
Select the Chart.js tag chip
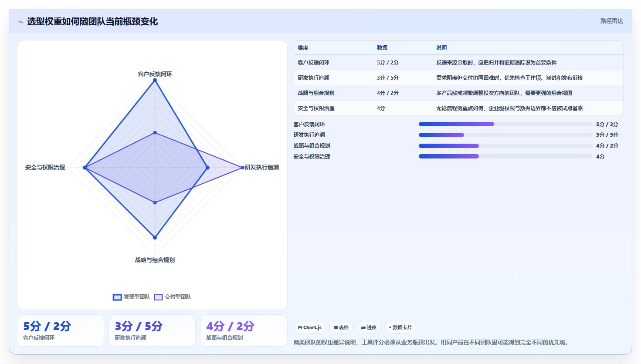(x=310, y=327)
